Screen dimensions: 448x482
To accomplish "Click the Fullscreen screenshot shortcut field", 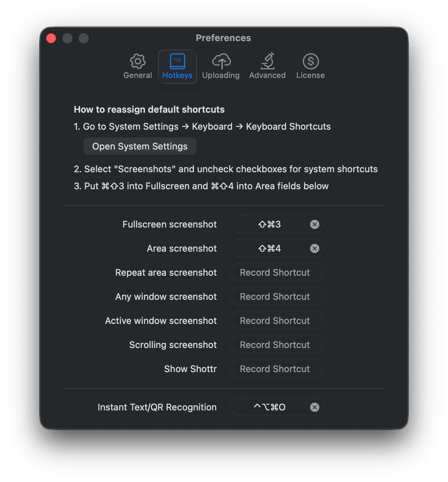I will (x=269, y=224).
